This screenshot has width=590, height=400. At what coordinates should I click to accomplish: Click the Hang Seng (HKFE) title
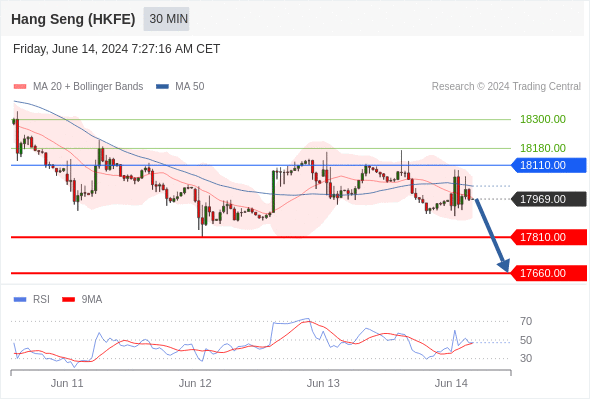tap(73, 19)
